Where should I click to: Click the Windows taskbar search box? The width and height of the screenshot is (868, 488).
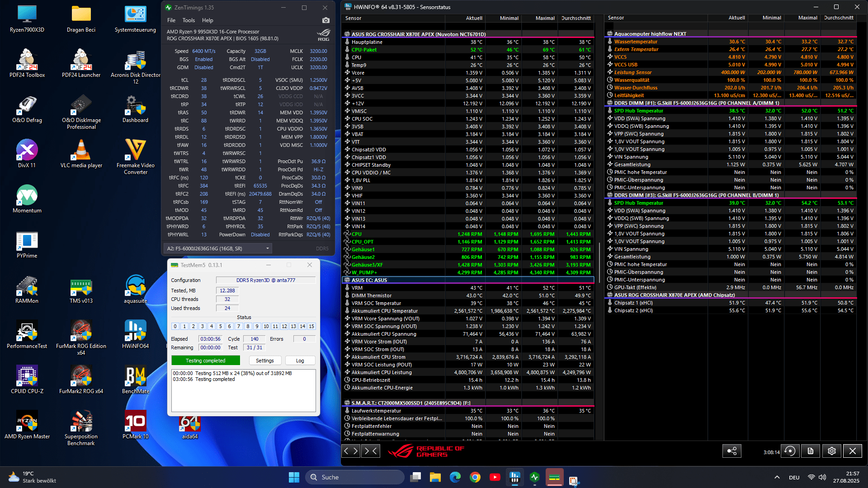pyautogui.click(x=355, y=477)
